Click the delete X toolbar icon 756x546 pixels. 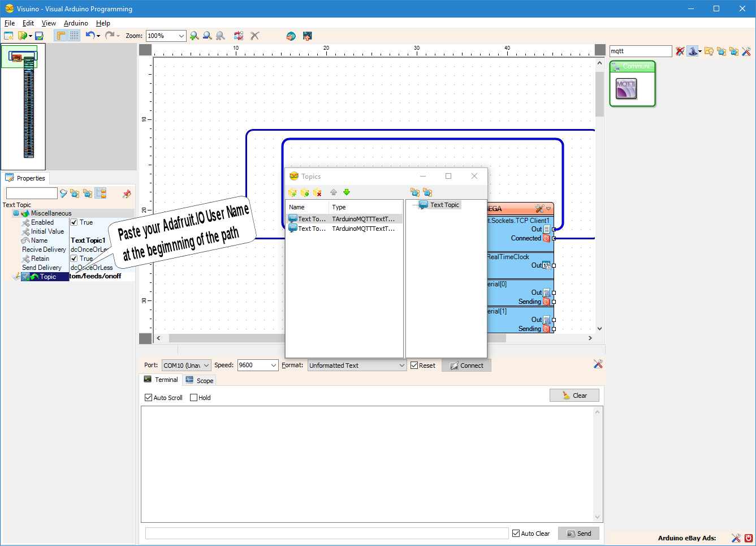click(x=255, y=36)
